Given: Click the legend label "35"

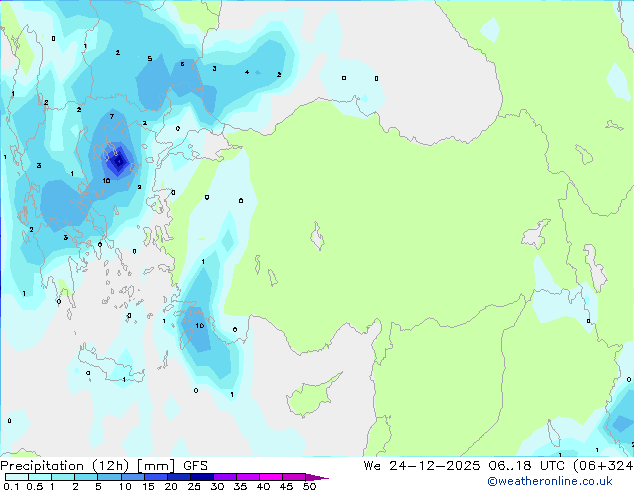Looking at the screenshot, I should (x=240, y=486).
